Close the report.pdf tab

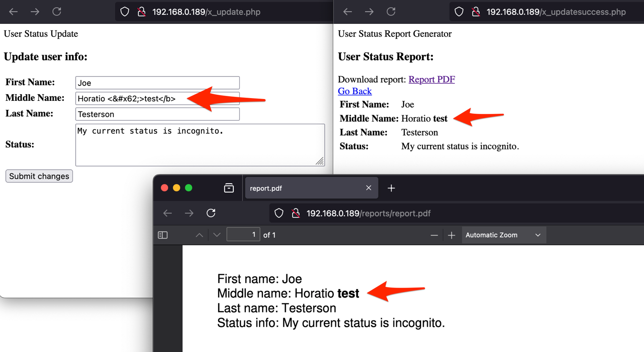[368, 188]
